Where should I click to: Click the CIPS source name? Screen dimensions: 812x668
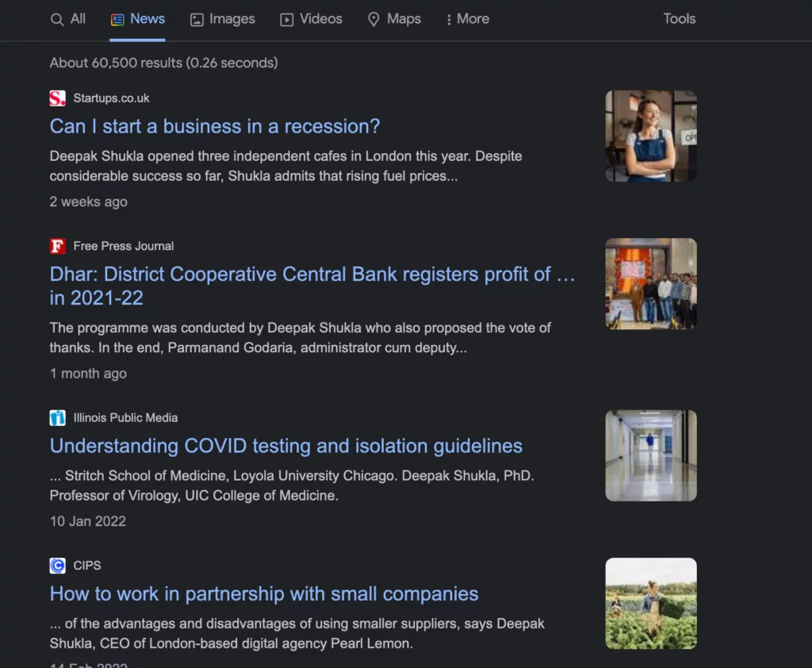pyautogui.click(x=87, y=566)
